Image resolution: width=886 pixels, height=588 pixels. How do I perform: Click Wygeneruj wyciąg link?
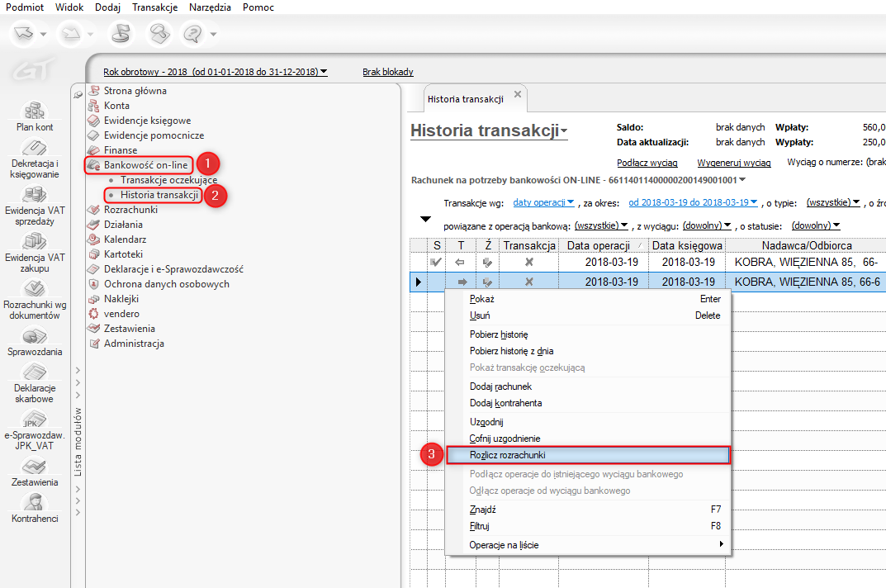(734, 163)
